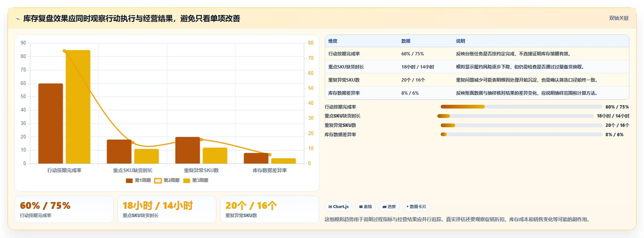Click the line point above 库存数据差异率
Viewport: 644px width, 238px height.
(269, 155)
